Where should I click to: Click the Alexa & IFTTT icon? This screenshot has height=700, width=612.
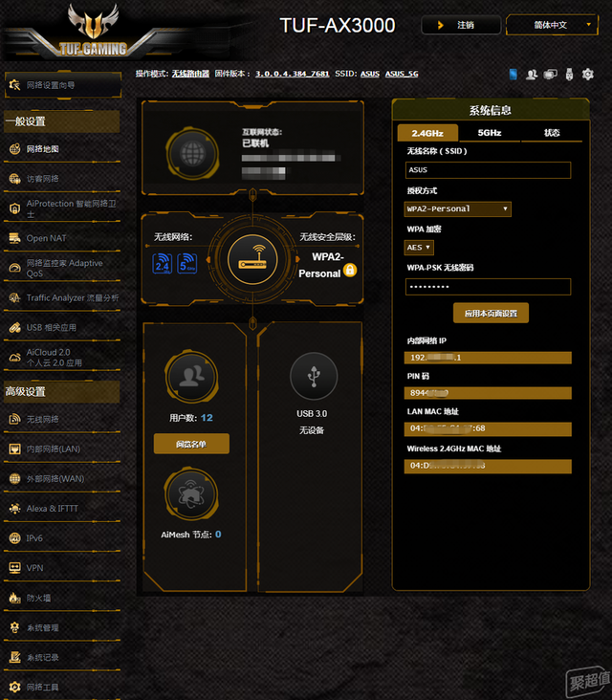tap(14, 508)
